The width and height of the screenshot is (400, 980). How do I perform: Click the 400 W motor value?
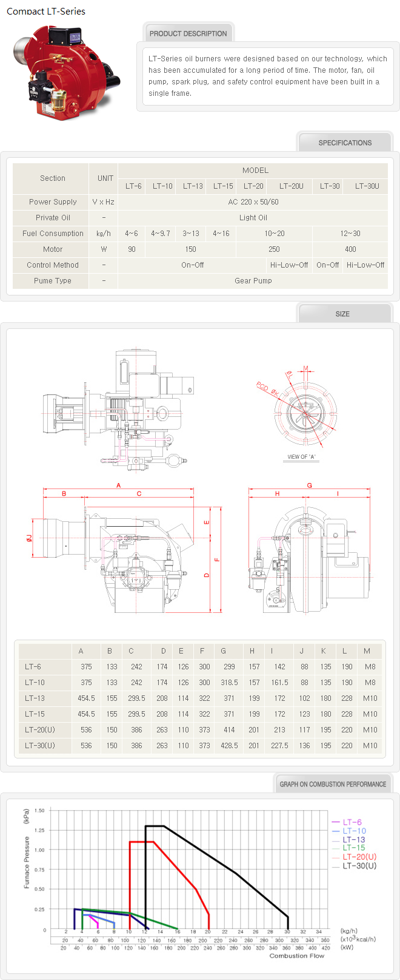coord(350,249)
